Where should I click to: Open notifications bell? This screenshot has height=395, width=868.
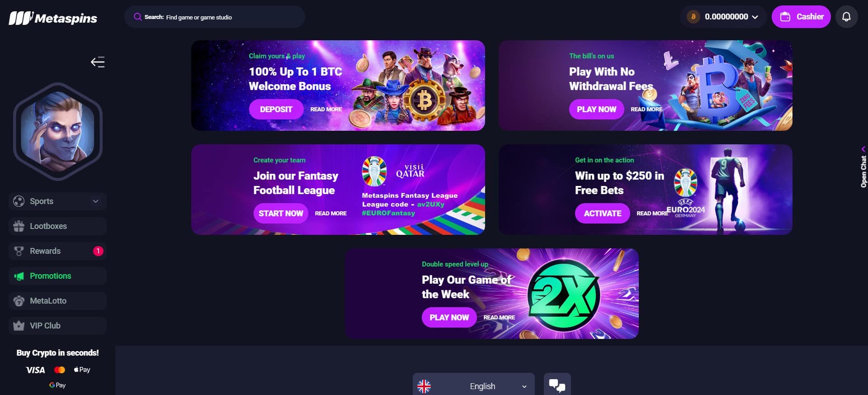pos(846,17)
